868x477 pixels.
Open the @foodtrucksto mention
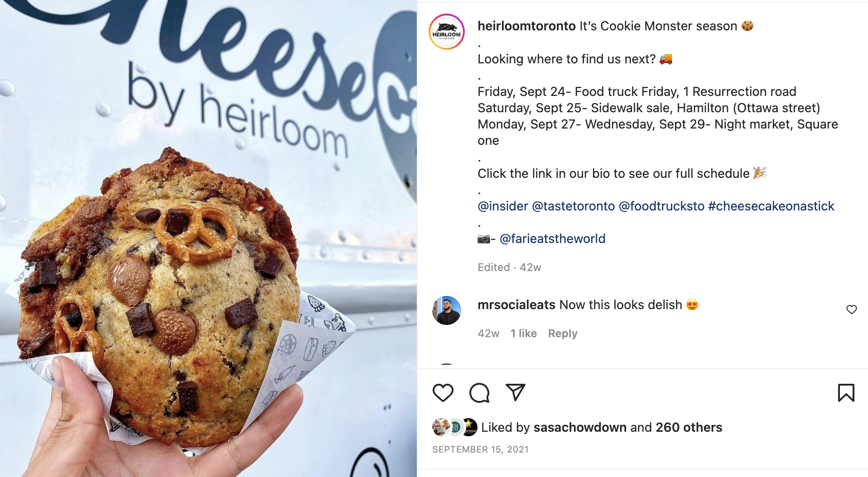click(661, 206)
